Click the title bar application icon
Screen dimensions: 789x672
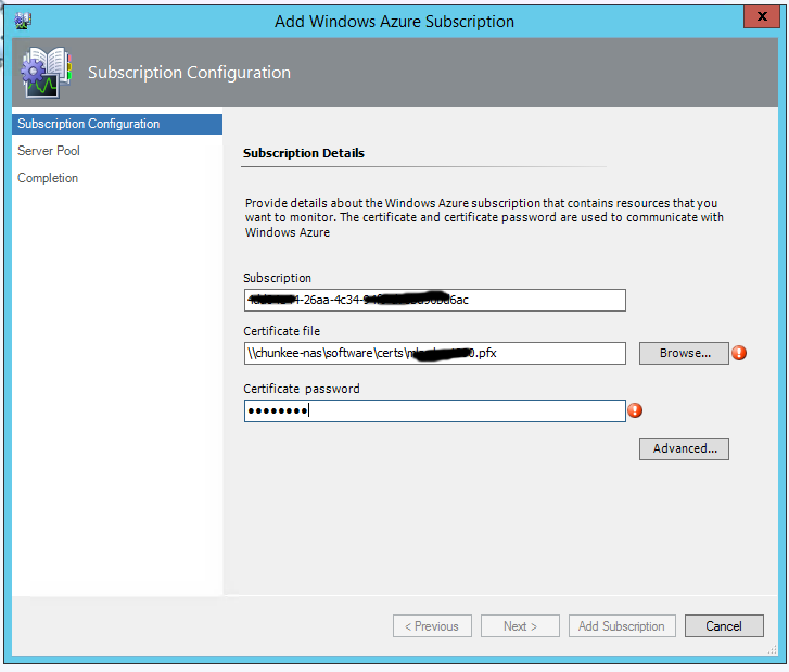click(23, 21)
